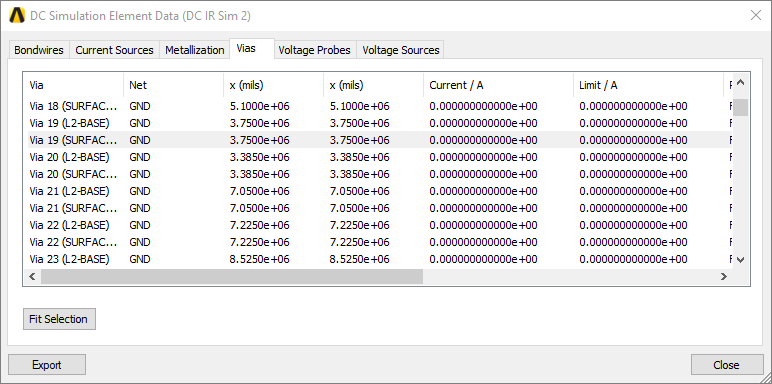Viewport: 772px width, 384px height.
Task: Click Limit value in Via 18 row
Action: (633, 106)
